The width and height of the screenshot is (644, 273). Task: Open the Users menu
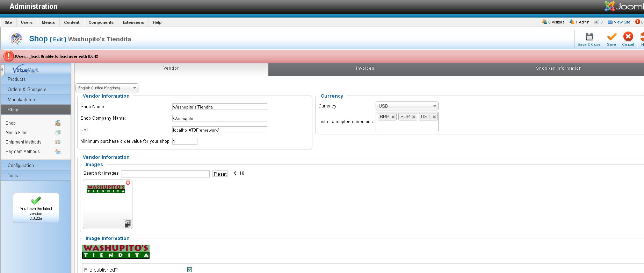point(27,22)
